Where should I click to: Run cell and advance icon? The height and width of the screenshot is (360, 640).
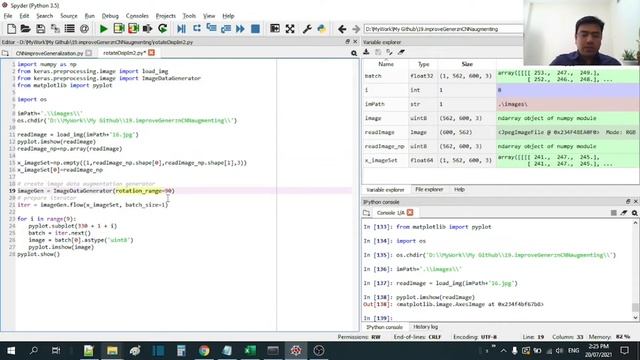[133, 29]
